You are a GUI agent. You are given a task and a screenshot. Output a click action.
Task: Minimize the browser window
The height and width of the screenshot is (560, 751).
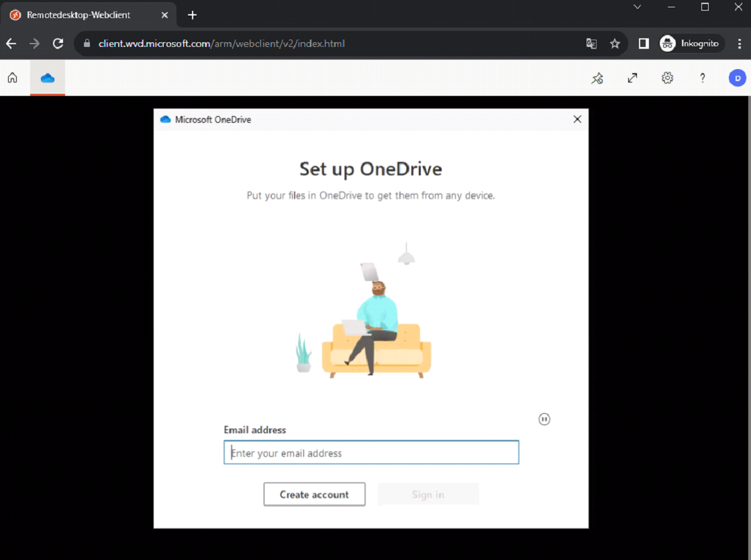pyautogui.click(x=671, y=7)
